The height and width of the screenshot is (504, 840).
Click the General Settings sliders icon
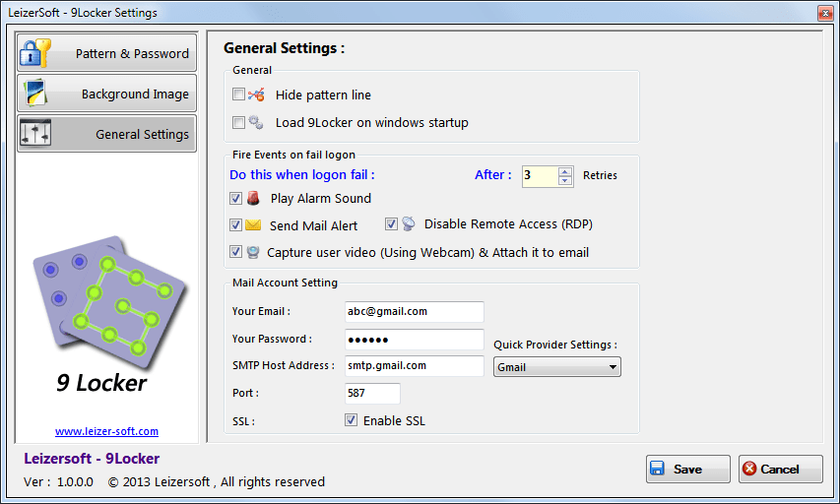36,134
